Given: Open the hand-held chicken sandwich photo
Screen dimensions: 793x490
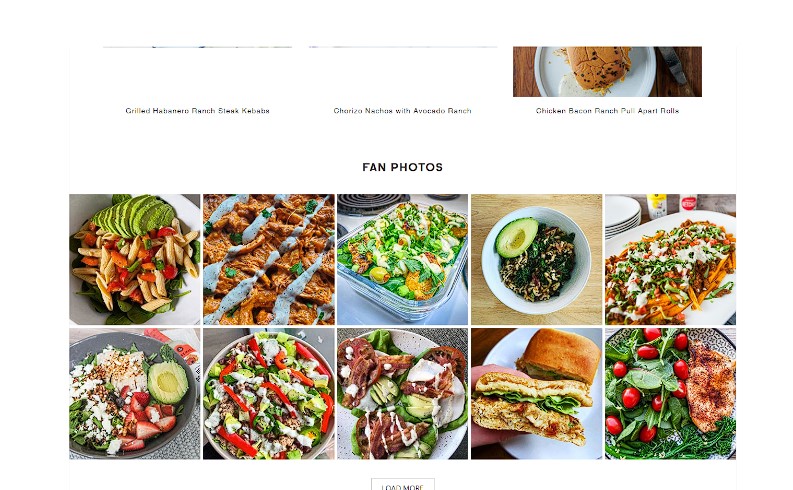Looking at the screenshot, I should [537, 393].
